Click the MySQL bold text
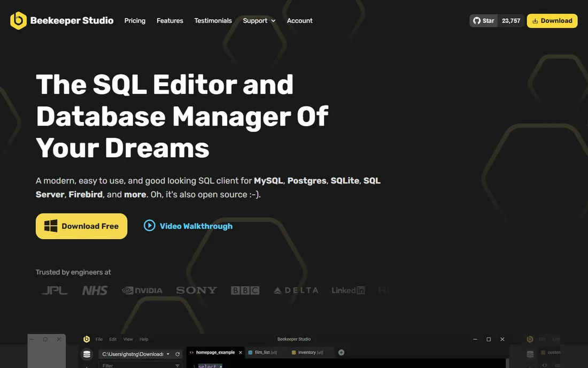The image size is (588, 368). [268, 181]
